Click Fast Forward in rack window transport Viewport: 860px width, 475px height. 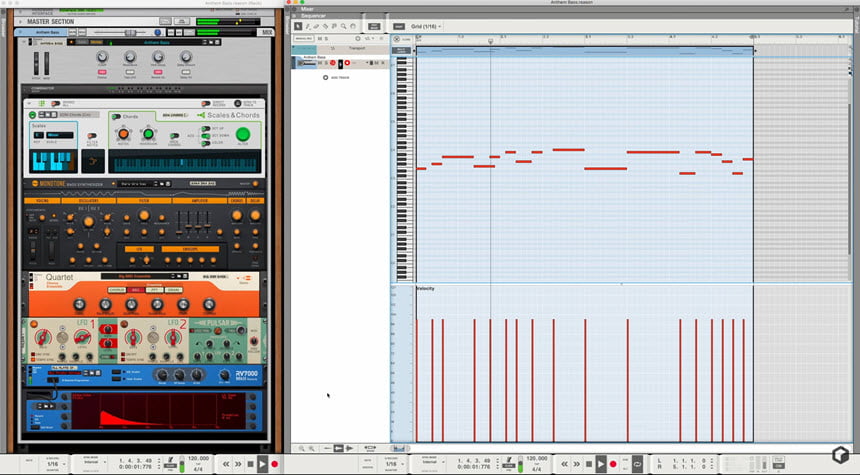pyautogui.click(x=238, y=464)
